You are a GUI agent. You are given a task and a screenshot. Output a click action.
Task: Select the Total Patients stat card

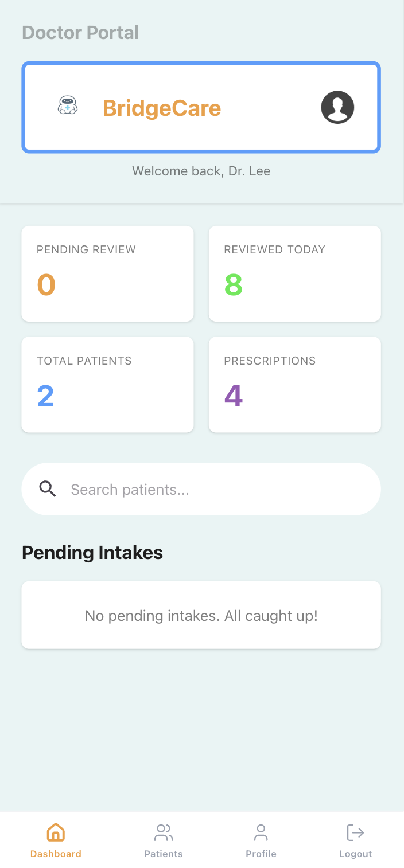point(107,385)
